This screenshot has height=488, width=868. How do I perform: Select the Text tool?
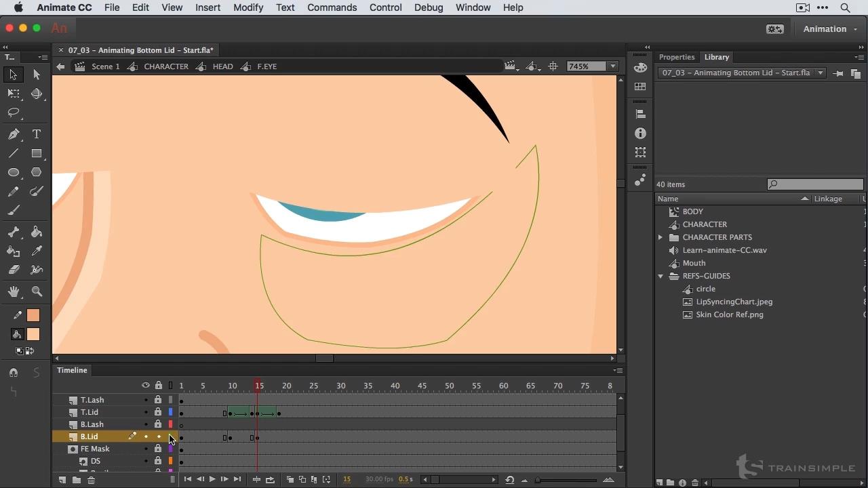(x=37, y=134)
